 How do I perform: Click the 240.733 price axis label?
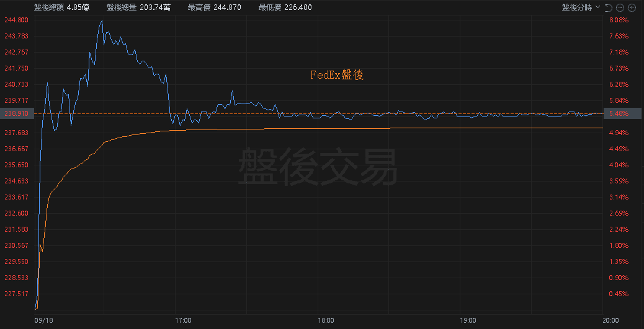tap(16, 84)
